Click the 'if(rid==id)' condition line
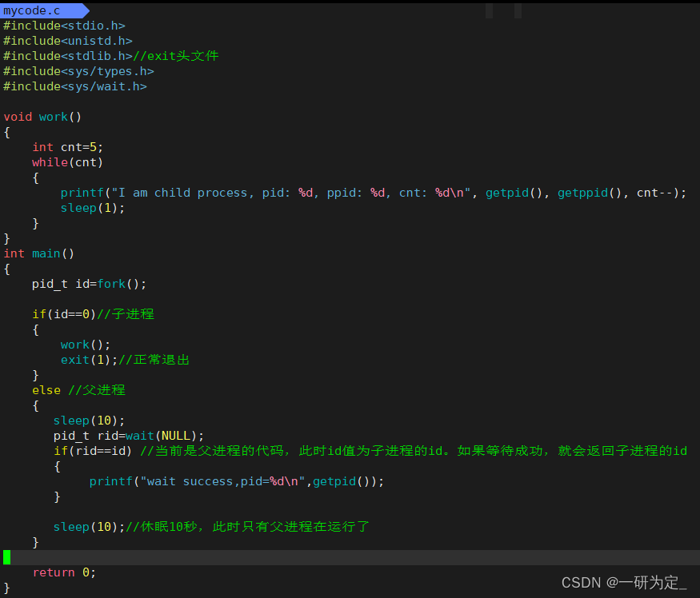The width and height of the screenshot is (700, 598). point(370,451)
